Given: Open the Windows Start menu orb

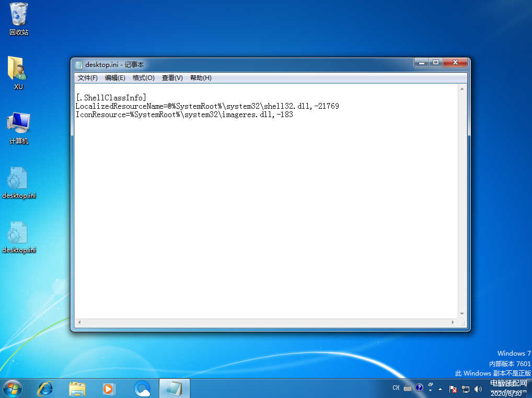Looking at the screenshot, I should point(12,389).
